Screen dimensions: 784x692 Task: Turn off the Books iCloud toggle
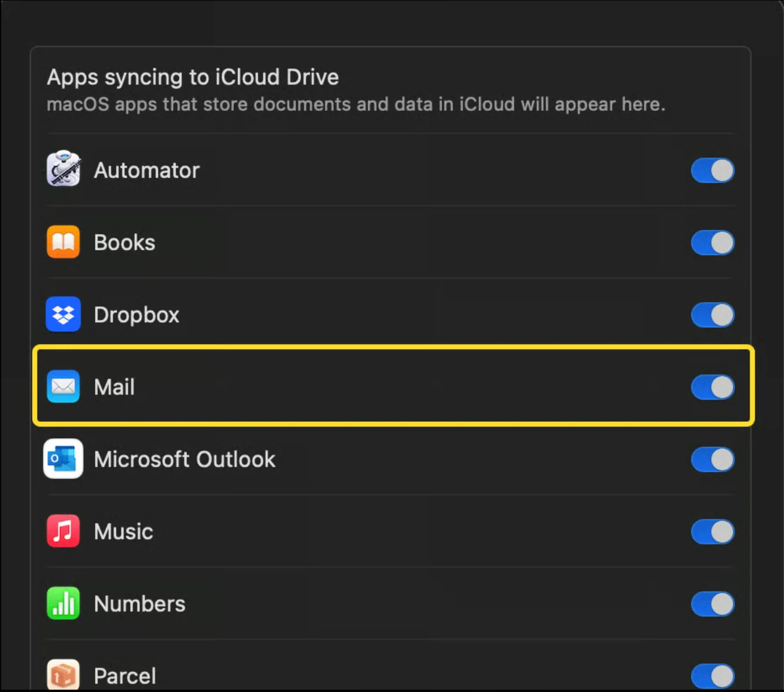click(712, 243)
